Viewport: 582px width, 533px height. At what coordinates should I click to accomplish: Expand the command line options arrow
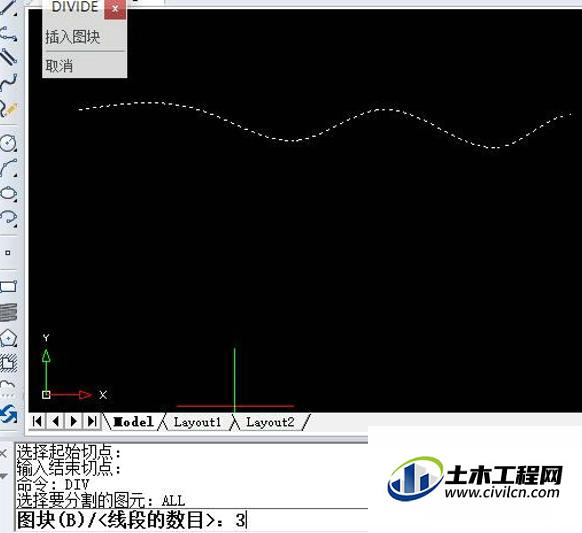tap(3, 476)
